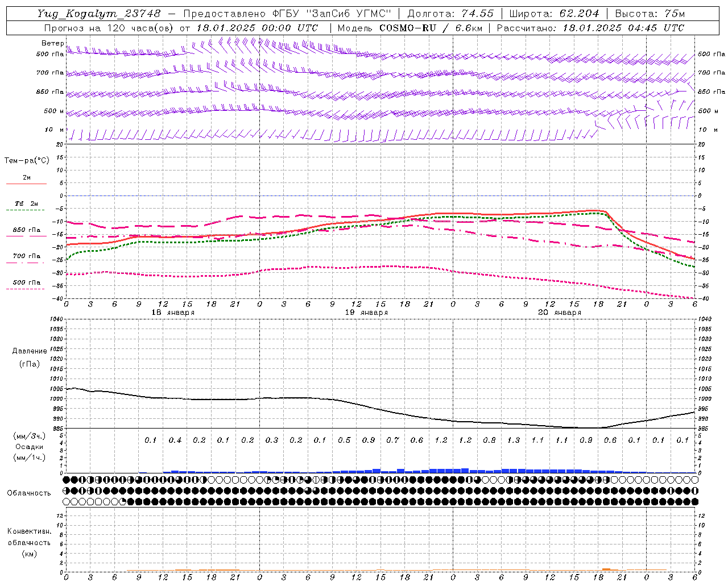Click the 18 января date label
Image resolution: width=728 pixels, height=582 pixels.
click(x=173, y=313)
